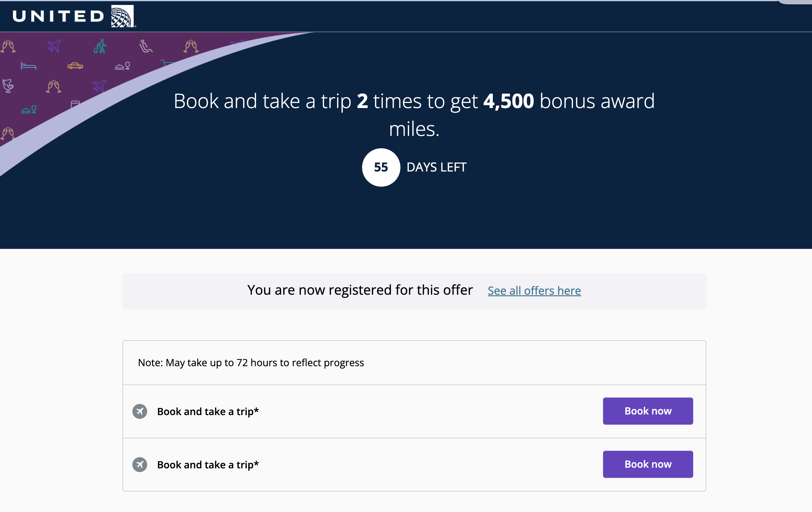
Task: Click the airplane icon in the second trip row
Action: point(139,464)
